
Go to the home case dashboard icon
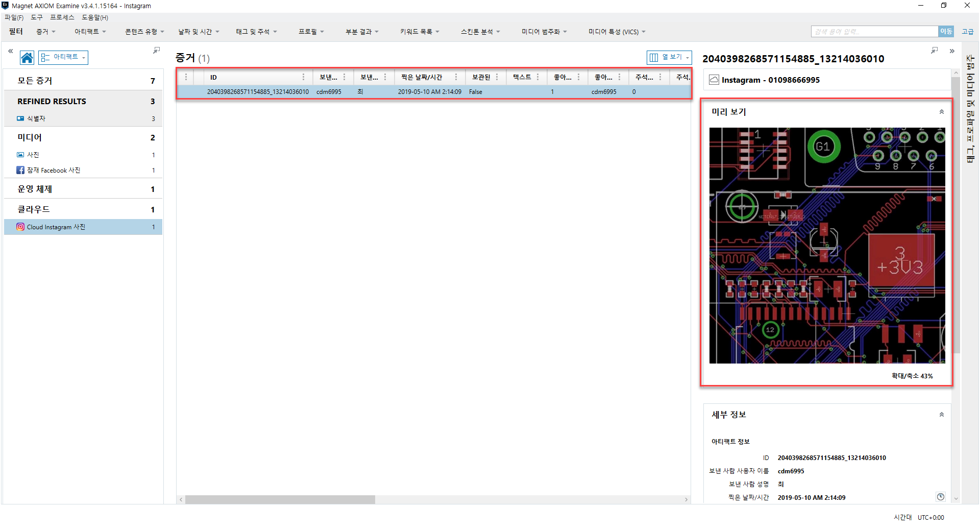point(27,58)
